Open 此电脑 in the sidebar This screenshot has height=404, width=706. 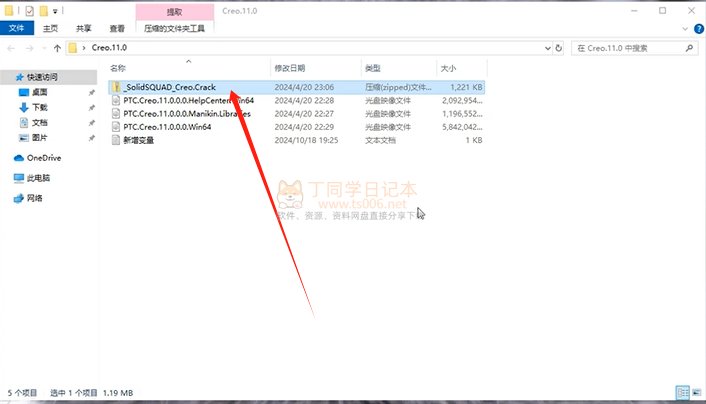coord(38,178)
